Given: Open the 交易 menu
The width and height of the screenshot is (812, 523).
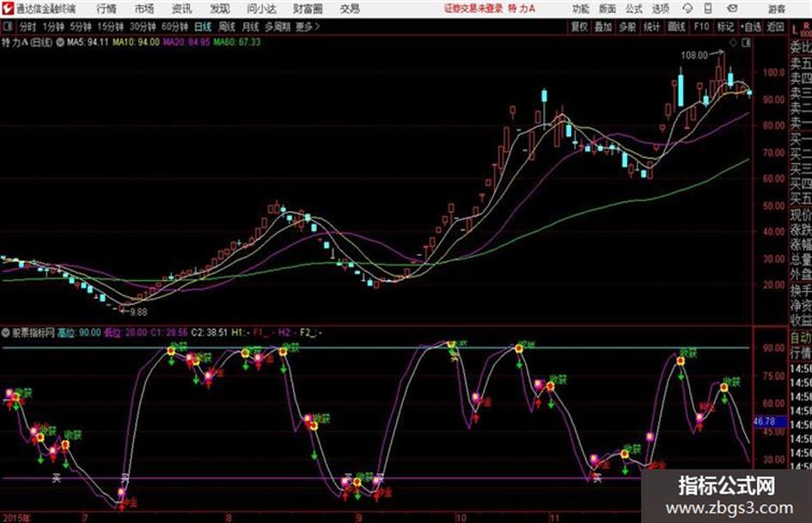Looking at the screenshot, I should (x=350, y=9).
